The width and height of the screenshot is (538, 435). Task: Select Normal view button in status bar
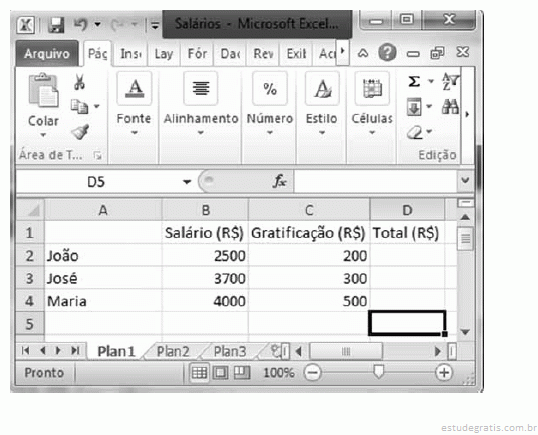tap(199, 373)
